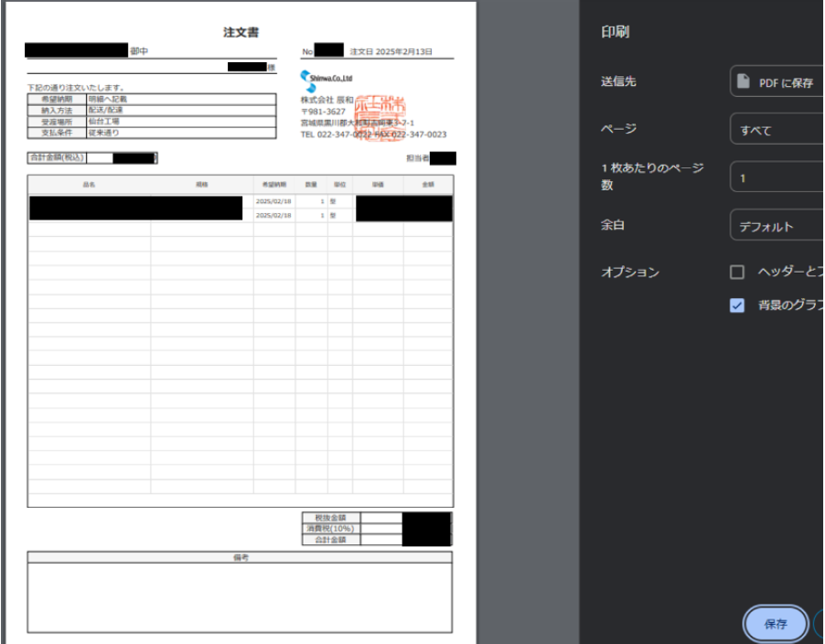
Task: Click the 消費税(10%) row in the totals
Action: tap(330, 529)
